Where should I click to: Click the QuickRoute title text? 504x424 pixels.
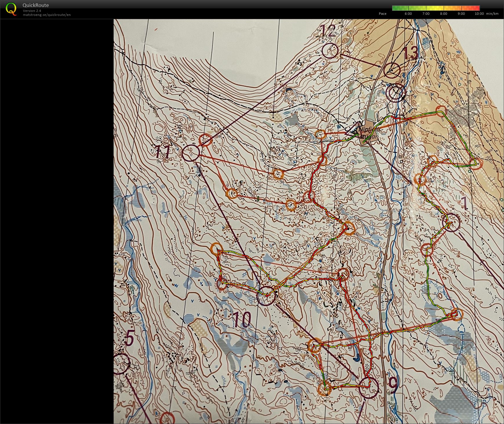[x=36, y=5]
